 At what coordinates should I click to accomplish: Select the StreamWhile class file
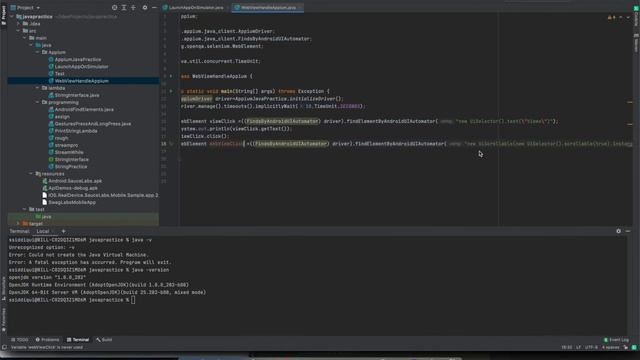(x=69, y=152)
